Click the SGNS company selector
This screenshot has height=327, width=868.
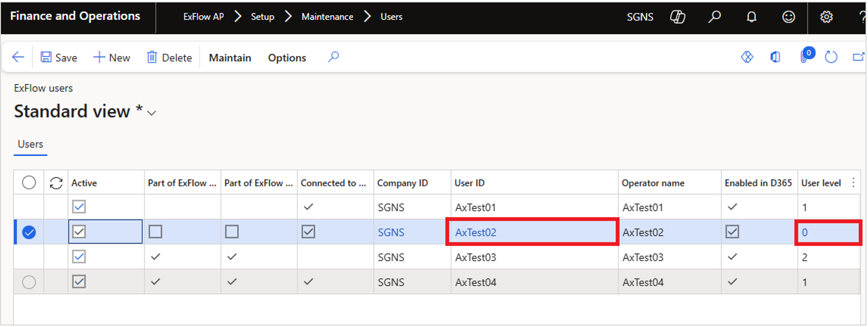640,17
